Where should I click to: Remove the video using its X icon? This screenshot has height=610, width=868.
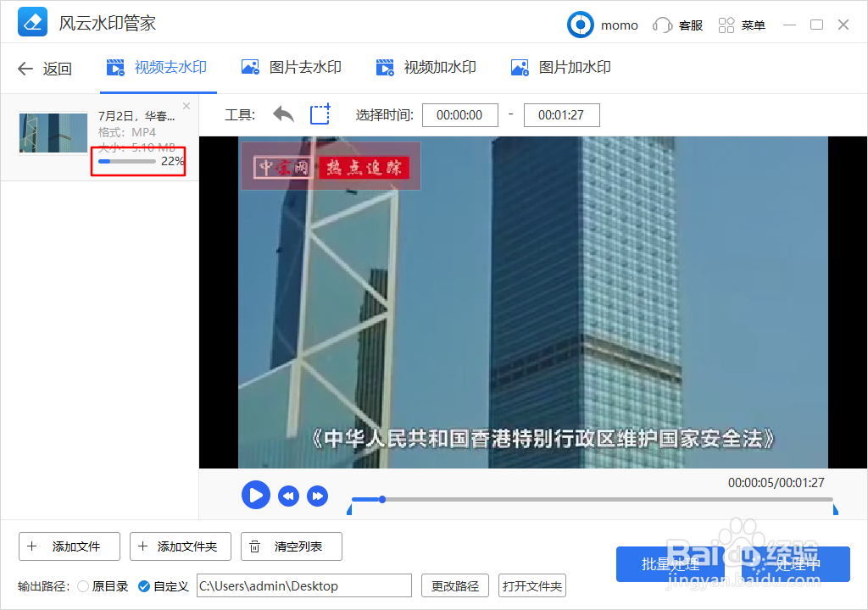[x=186, y=106]
